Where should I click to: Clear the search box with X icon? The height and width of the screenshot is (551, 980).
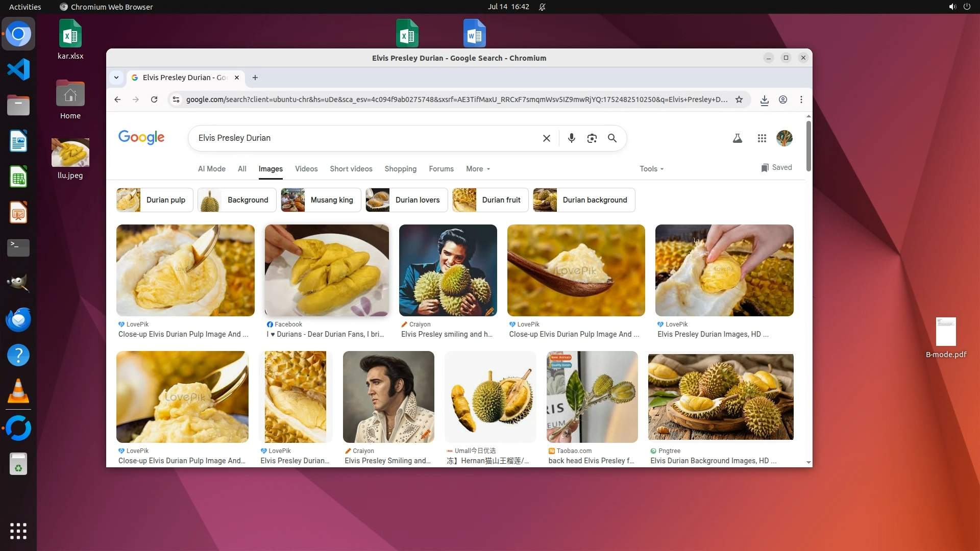point(546,138)
